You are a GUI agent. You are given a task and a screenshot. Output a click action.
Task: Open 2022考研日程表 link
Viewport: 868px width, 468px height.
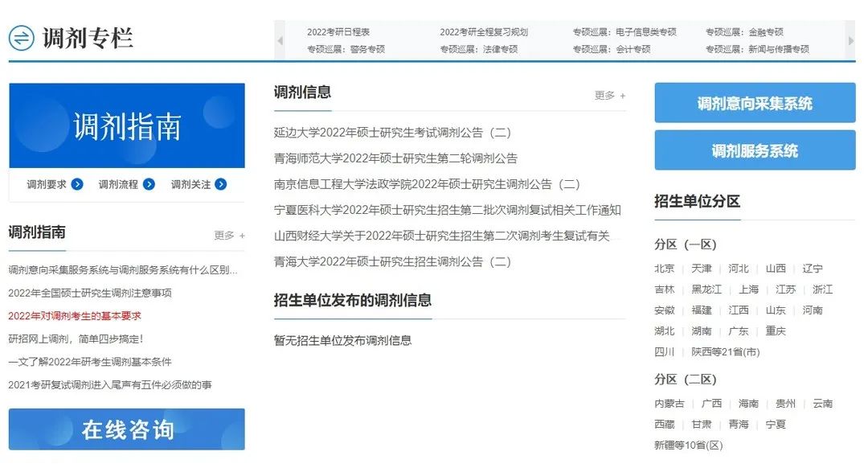pyautogui.click(x=338, y=32)
